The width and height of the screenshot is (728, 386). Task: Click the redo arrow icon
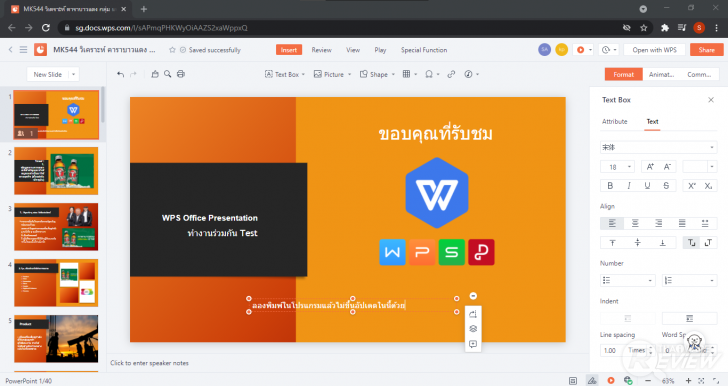pos(133,74)
